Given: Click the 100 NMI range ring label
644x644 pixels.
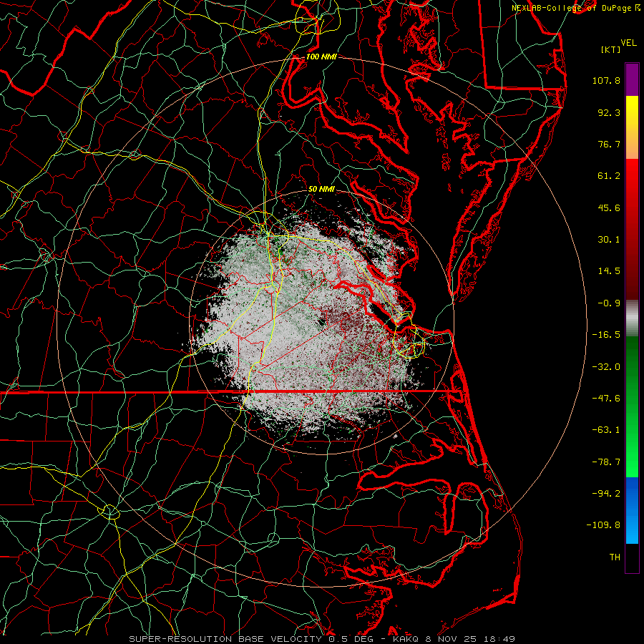Looking at the screenshot, I should pos(321,57).
